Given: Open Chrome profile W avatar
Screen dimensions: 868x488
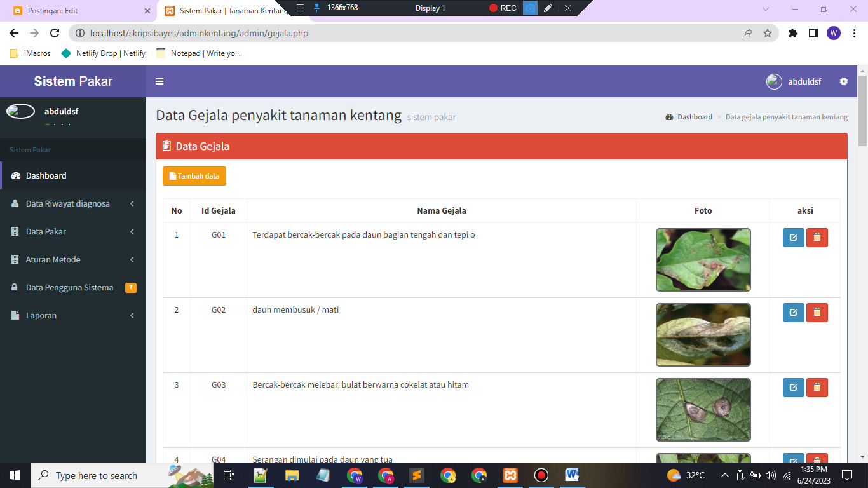Looking at the screenshot, I should [834, 33].
